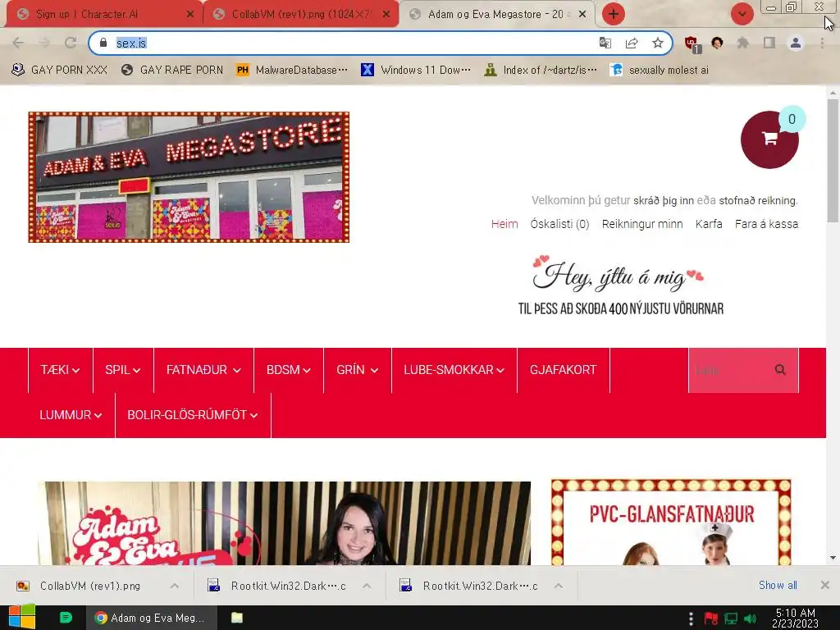Screen dimensions: 840x630
Task: Click the volume speaker tray icon
Action: [751, 619]
